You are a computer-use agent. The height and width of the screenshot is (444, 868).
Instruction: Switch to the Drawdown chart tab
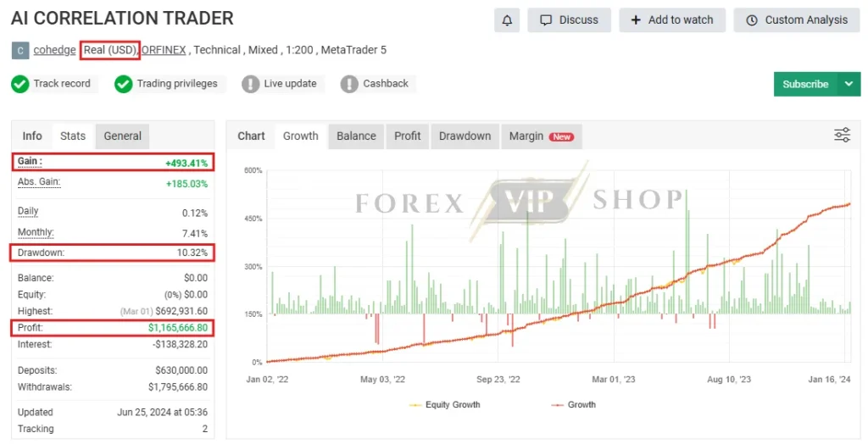(x=465, y=136)
